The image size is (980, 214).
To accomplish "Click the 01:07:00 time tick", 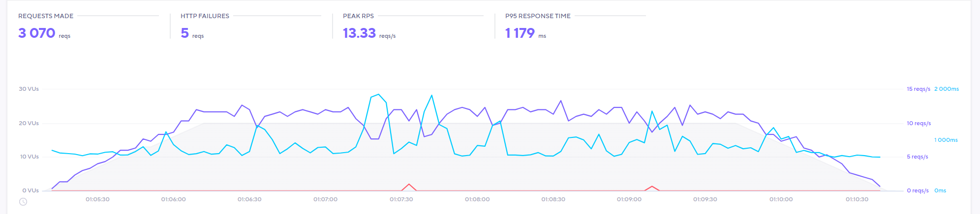I will pos(325,199).
